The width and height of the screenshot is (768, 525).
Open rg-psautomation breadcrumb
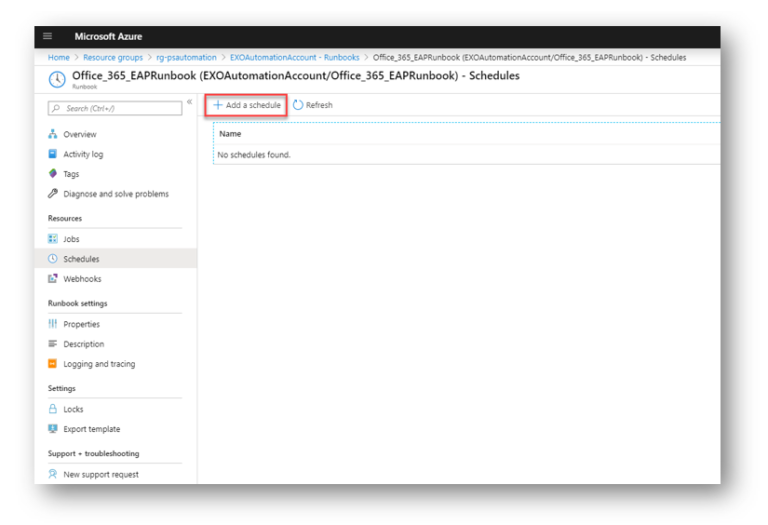tap(186, 57)
